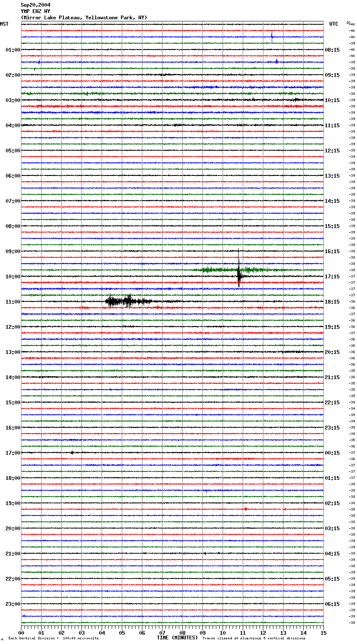The image size is (357, 644).
Task: Click the 'UTC' column header
Action: [333, 24]
